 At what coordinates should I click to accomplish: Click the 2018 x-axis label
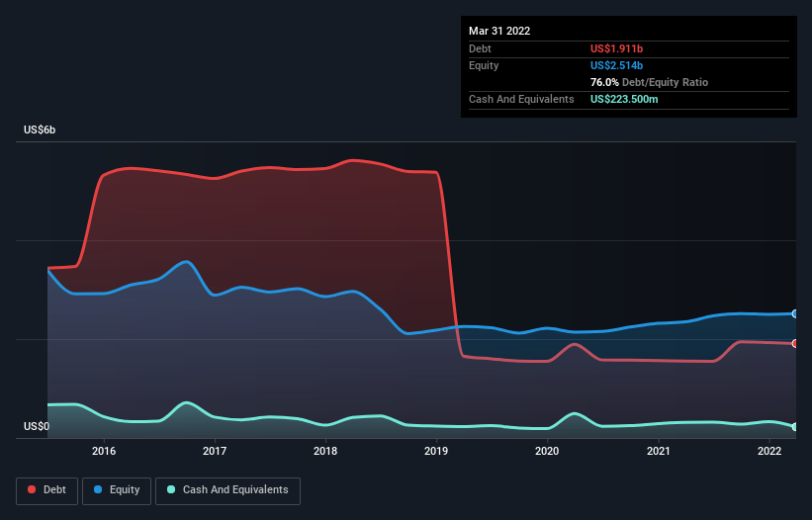(x=325, y=451)
